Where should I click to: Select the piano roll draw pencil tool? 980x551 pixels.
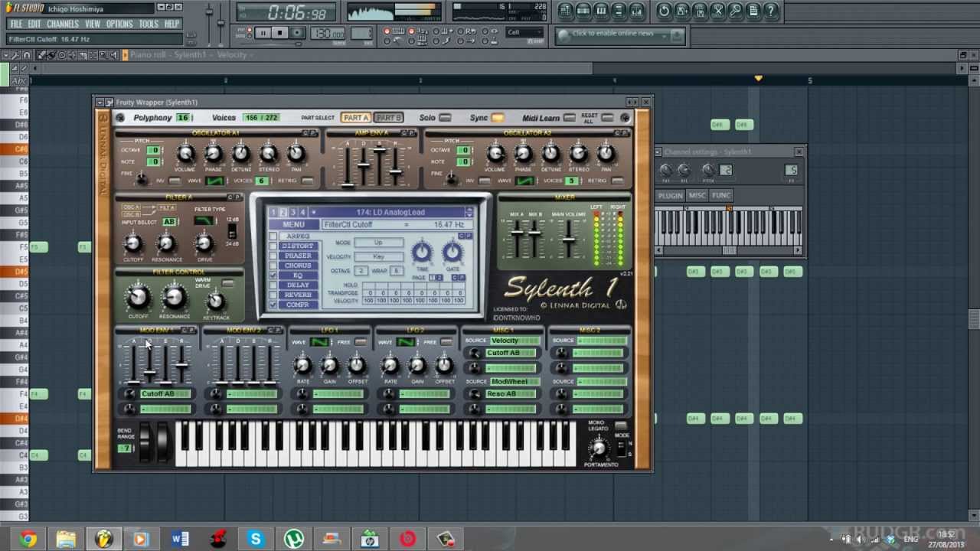click(x=43, y=55)
